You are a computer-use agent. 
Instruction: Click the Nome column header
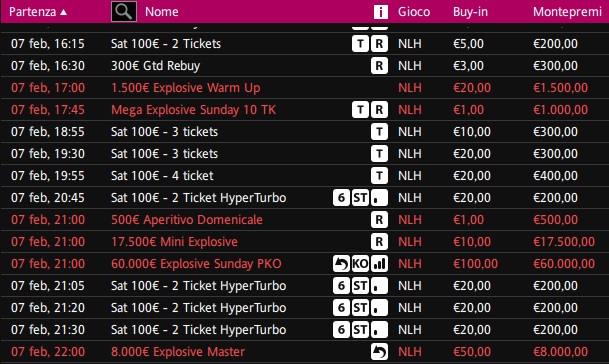[x=162, y=12]
